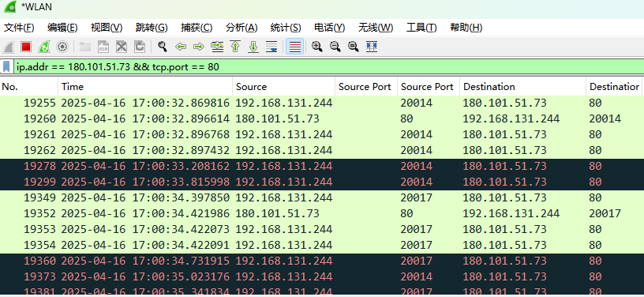
Task: Open the 文件(F) menu
Action: (x=19, y=28)
